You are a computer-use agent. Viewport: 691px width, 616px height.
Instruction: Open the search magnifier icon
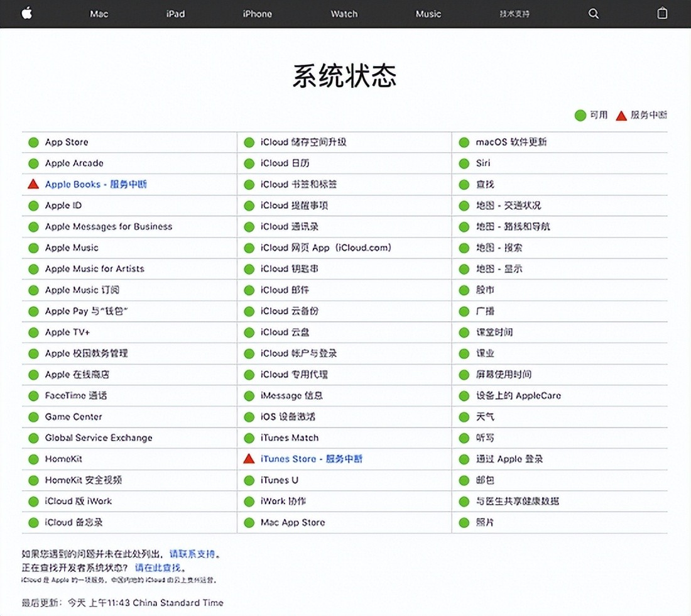click(x=594, y=14)
